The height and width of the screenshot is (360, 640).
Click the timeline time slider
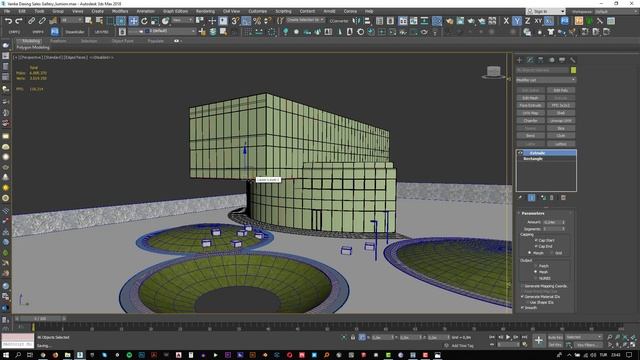(40, 318)
